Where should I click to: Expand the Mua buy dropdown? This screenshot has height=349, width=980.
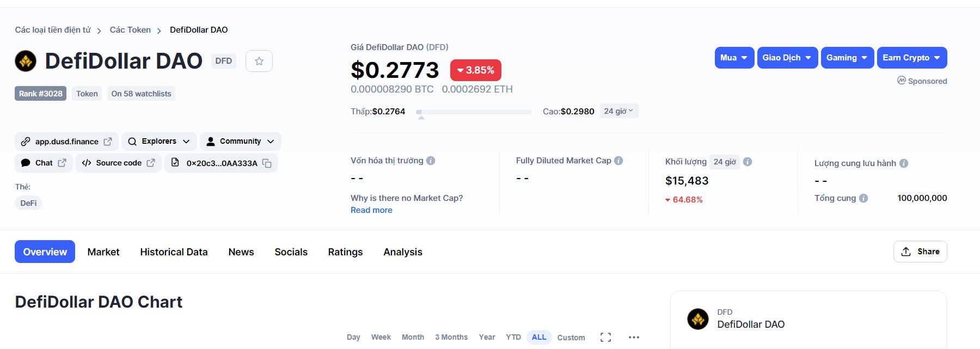734,58
